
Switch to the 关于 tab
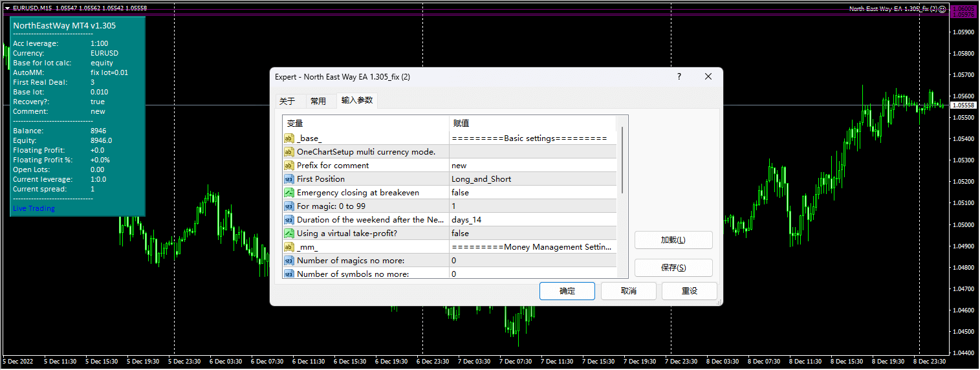click(x=287, y=101)
